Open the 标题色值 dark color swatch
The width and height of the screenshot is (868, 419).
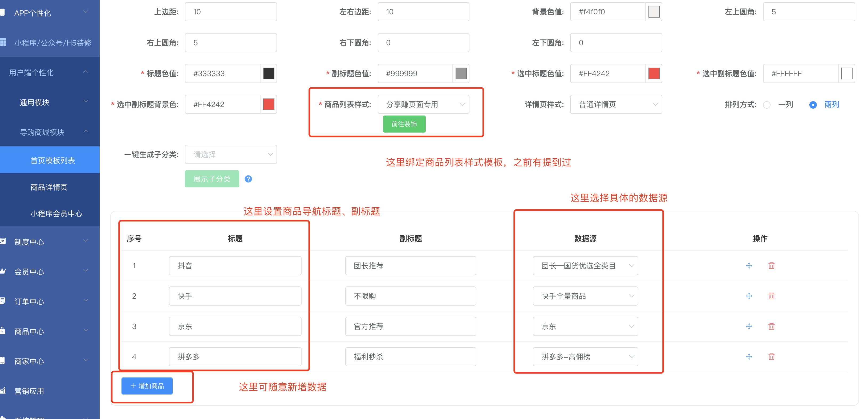(268, 73)
